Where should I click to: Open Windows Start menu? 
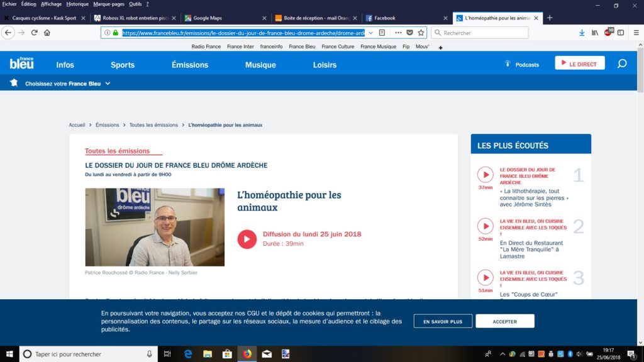9,354
